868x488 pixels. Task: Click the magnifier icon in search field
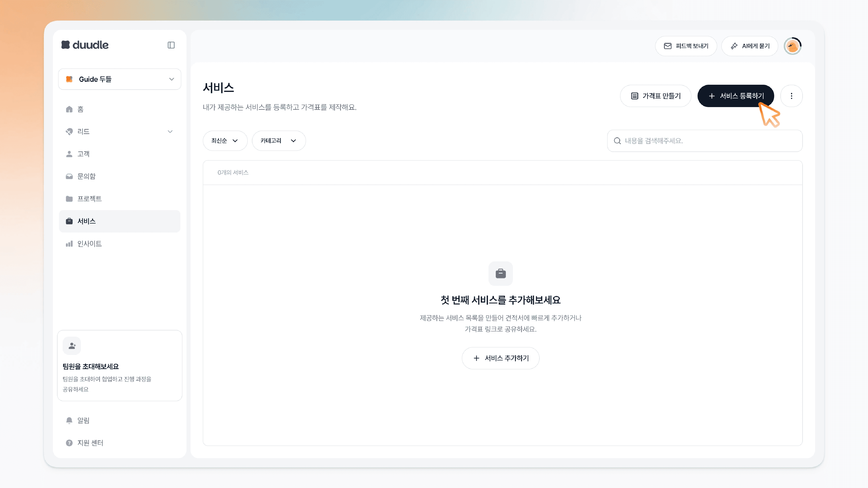pos(617,141)
